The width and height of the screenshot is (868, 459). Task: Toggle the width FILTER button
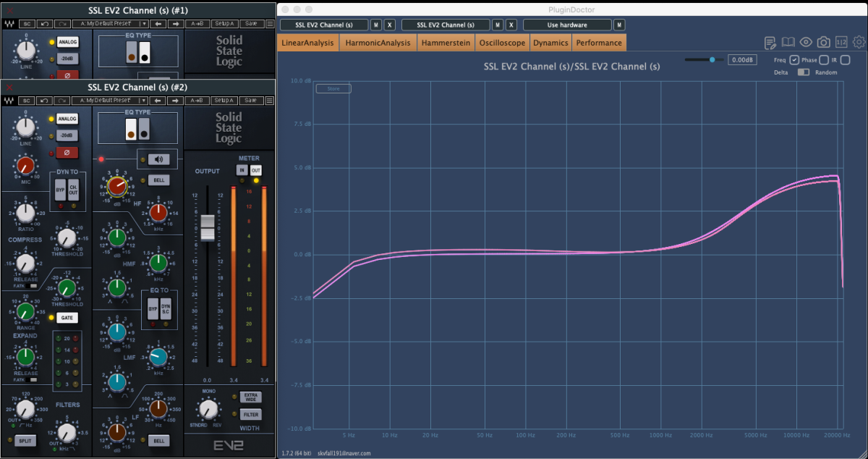click(x=251, y=415)
